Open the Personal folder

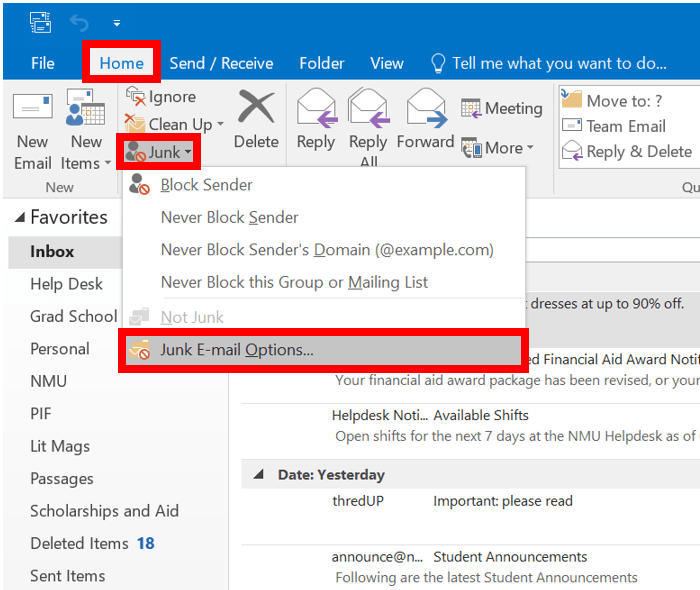pos(60,349)
